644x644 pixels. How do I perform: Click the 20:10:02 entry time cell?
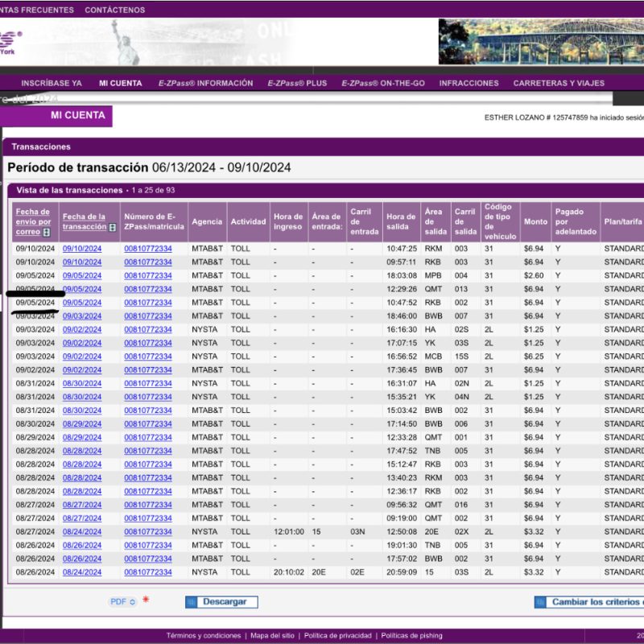click(x=289, y=572)
